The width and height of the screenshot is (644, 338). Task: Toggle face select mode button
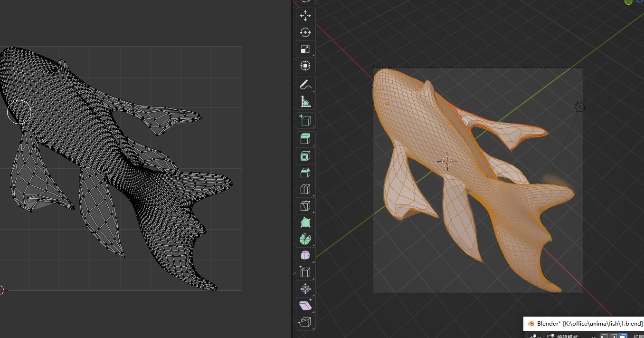[623, 336]
